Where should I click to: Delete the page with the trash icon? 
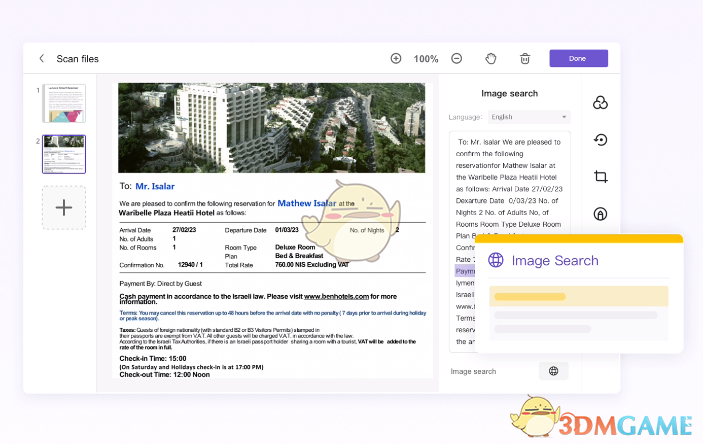[525, 59]
